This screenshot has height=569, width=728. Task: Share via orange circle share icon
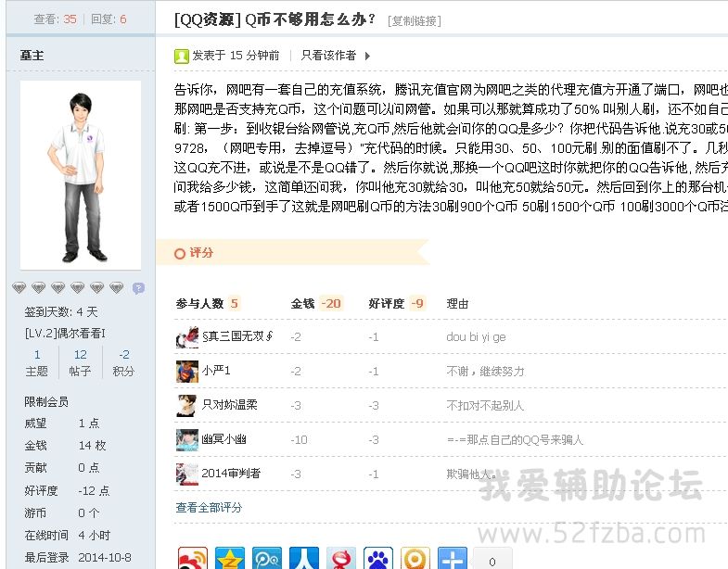pos(415,558)
